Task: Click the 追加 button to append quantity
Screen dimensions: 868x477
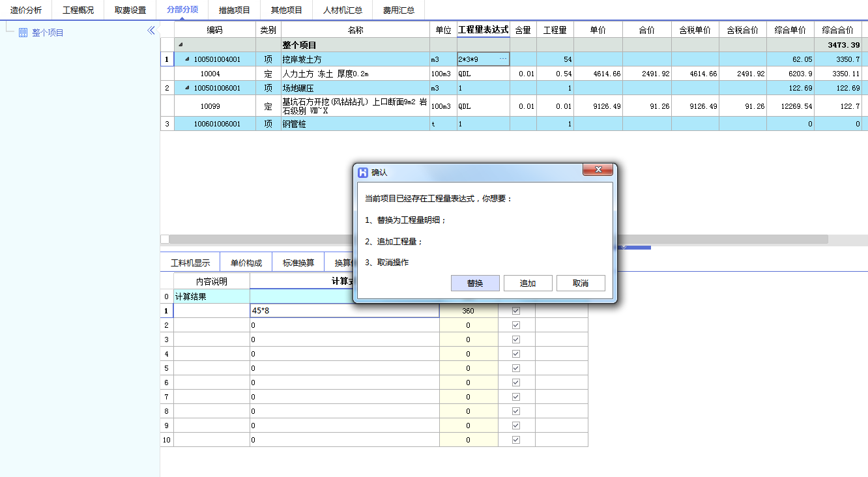Action: tap(528, 283)
